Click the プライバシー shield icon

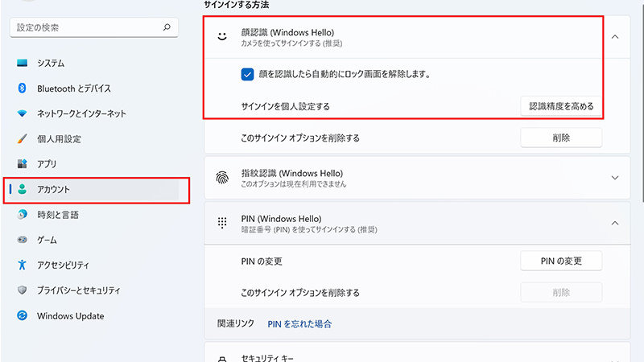click(x=23, y=290)
